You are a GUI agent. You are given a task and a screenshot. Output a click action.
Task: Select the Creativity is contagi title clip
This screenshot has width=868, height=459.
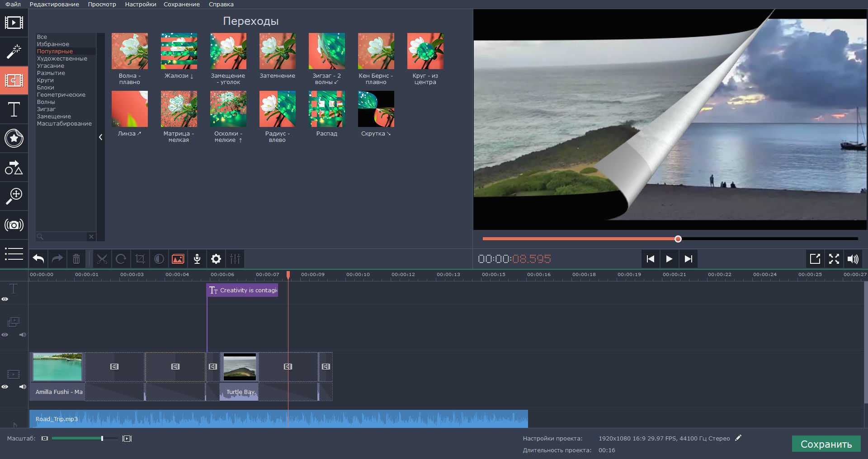coord(242,290)
